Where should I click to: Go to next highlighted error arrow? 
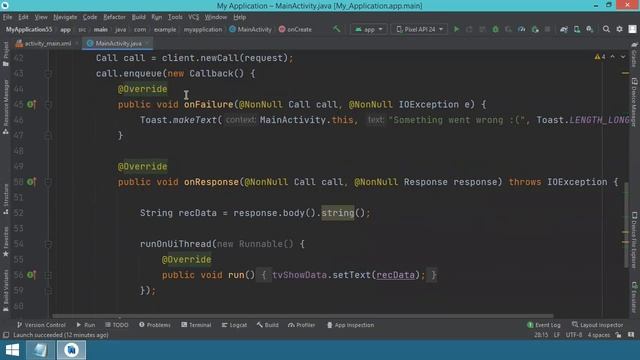tap(623, 57)
